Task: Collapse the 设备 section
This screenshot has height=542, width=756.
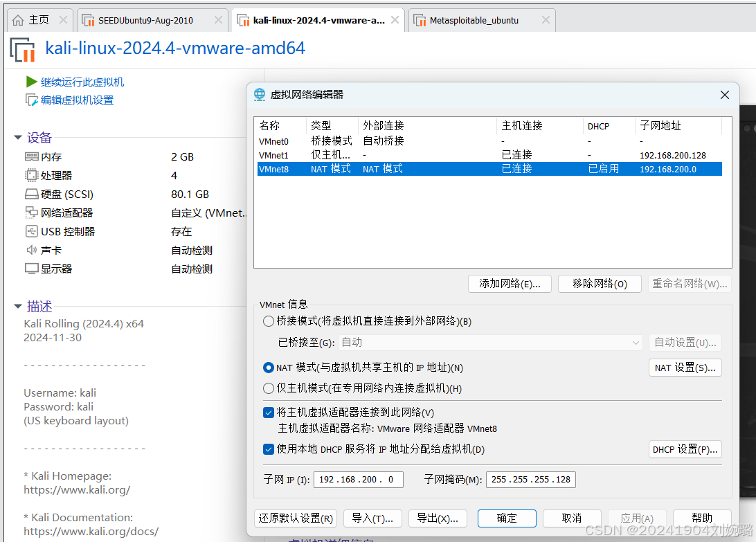Action: coord(18,138)
